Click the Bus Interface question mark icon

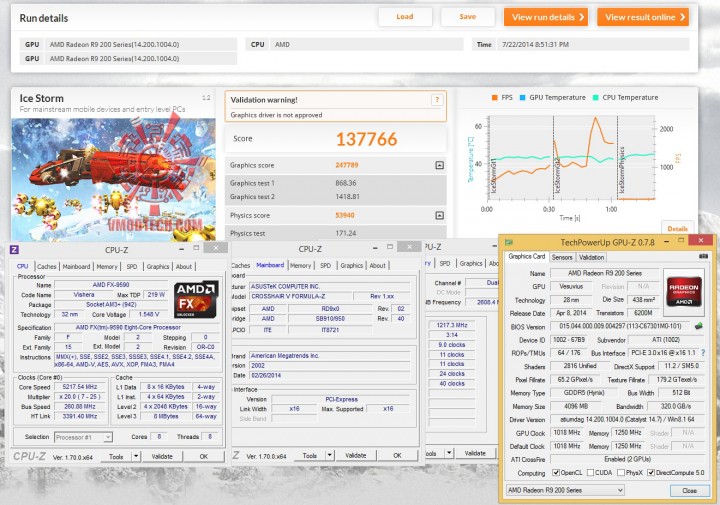(x=703, y=353)
